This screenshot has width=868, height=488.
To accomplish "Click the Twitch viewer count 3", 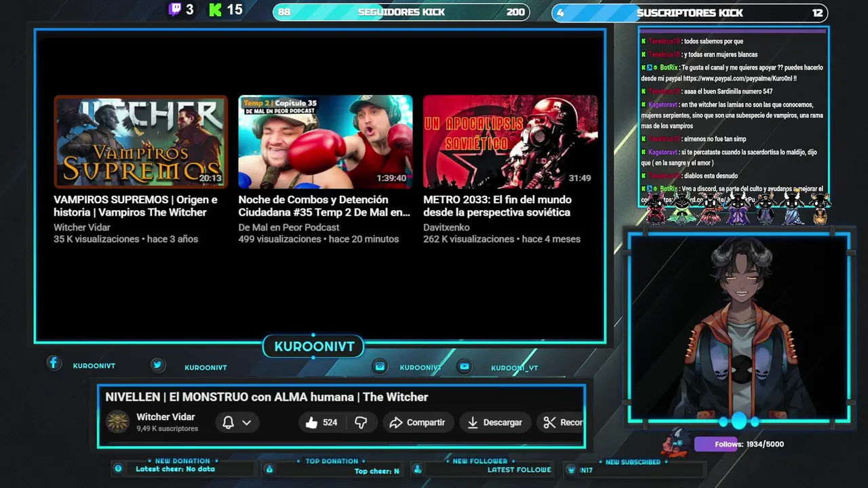I will click(x=190, y=9).
